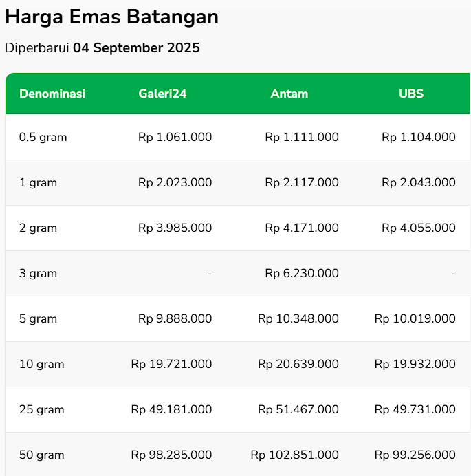This screenshot has height=476, width=471.
Task: Click the 3 gram denomination label
Action: [38, 273]
